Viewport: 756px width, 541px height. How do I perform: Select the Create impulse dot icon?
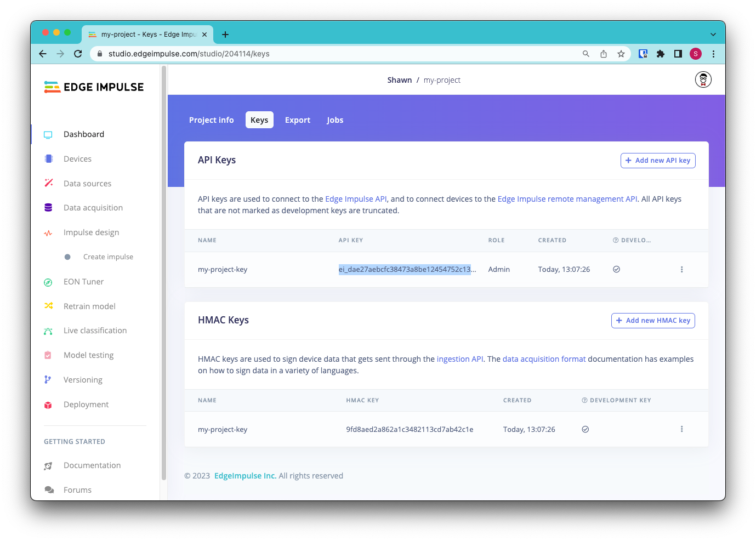tap(67, 257)
